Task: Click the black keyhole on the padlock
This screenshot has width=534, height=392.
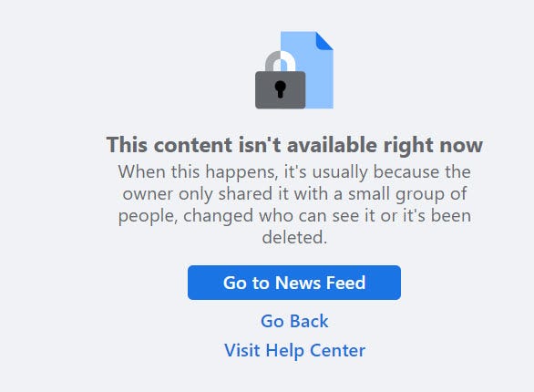Action: tap(281, 89)
